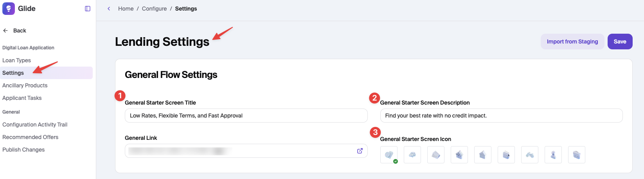Choose the wallet starter screen icon
The width and height of the screenshot is (644, 179).
tap(506, 155)
